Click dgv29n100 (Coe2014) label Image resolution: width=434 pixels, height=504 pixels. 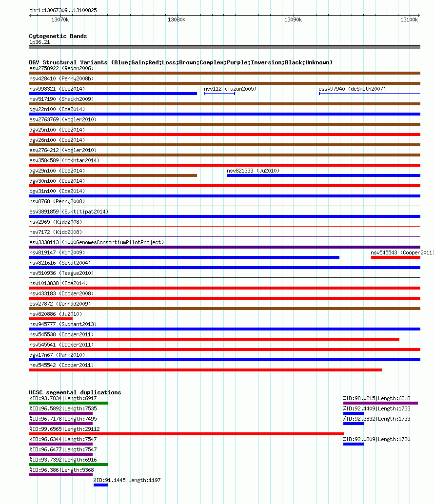(57, 171)
